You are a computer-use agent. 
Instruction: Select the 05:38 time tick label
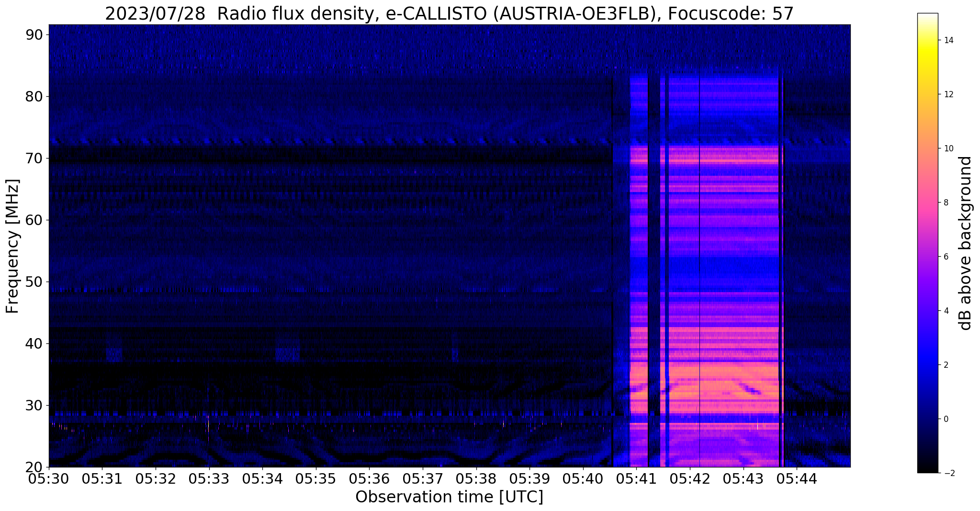[476, 479]
